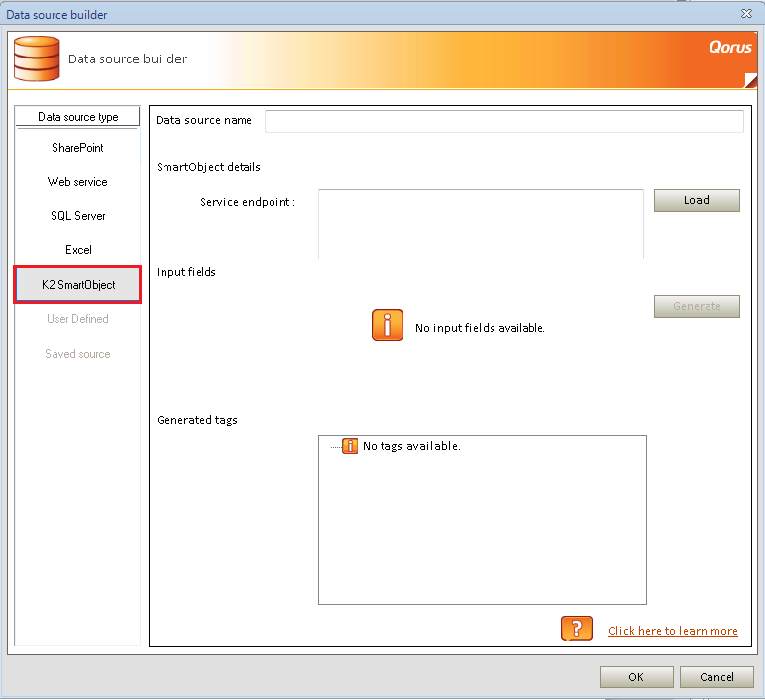
Task: Choose SQL Server data source type
Action: coord(77,216)
